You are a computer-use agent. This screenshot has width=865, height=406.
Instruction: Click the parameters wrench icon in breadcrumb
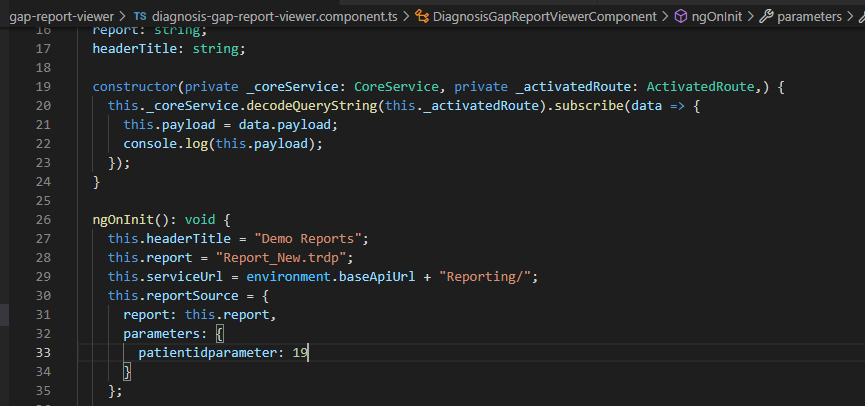point(766,17)
